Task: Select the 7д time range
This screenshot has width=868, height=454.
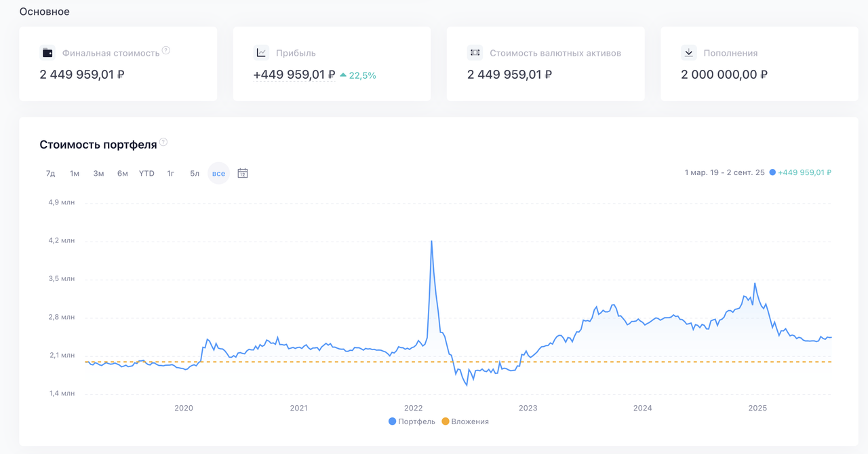Action: [50, 174]
